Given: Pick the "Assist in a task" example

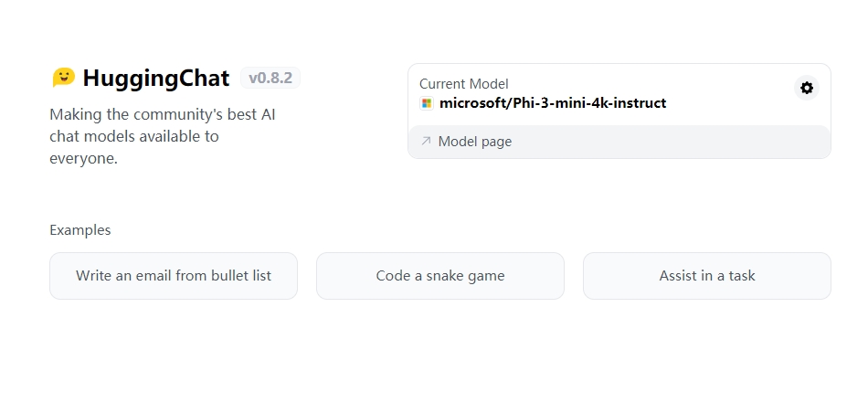Looking at the screenshot, I should 706,275.
